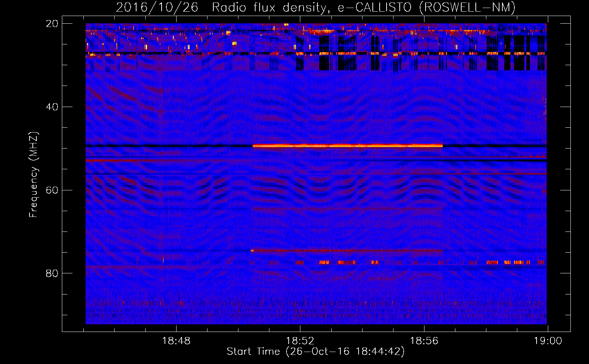589x364 pixels.
Task: Click the 18:52 time tick label
Action: [x=300, y=341]
